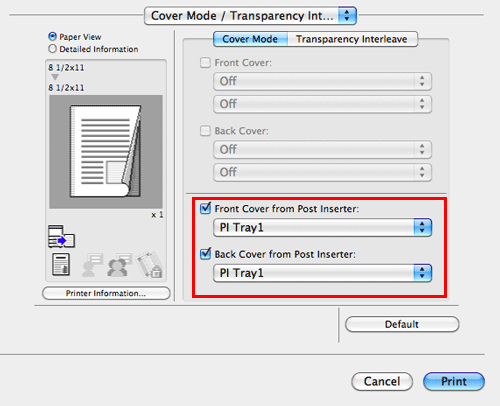This screenshot has height=406, width=500.
Task: Click the grayed locked secure print icon
Action: coord(149,265)
